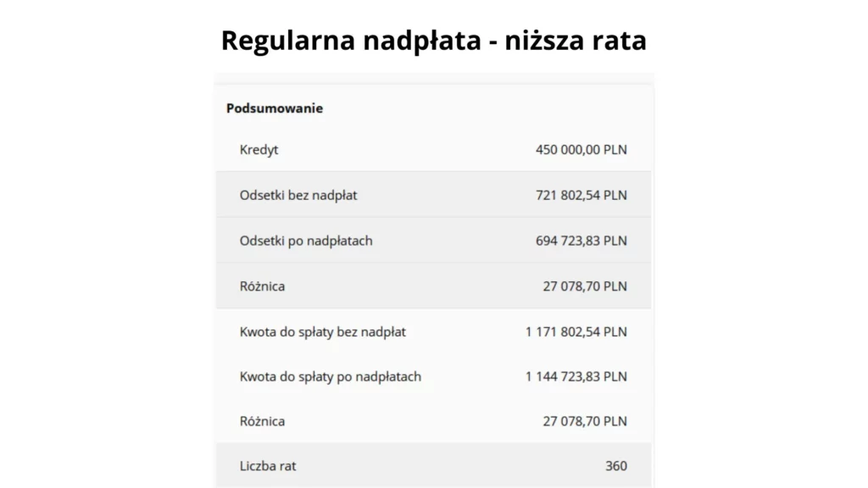This screenshot has height=488, width=868.
Task: Select the 694 723,83 PLN value
Action: 581,241
